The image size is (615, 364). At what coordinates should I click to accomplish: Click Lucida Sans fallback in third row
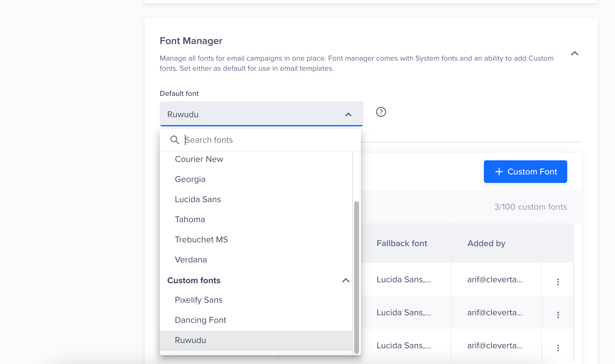[x=404, y=345]
